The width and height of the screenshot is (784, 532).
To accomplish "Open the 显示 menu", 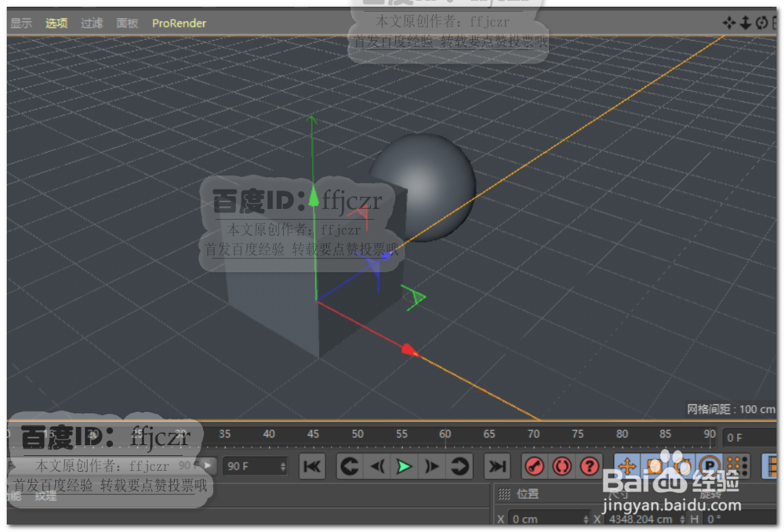I will coord(21,23).
